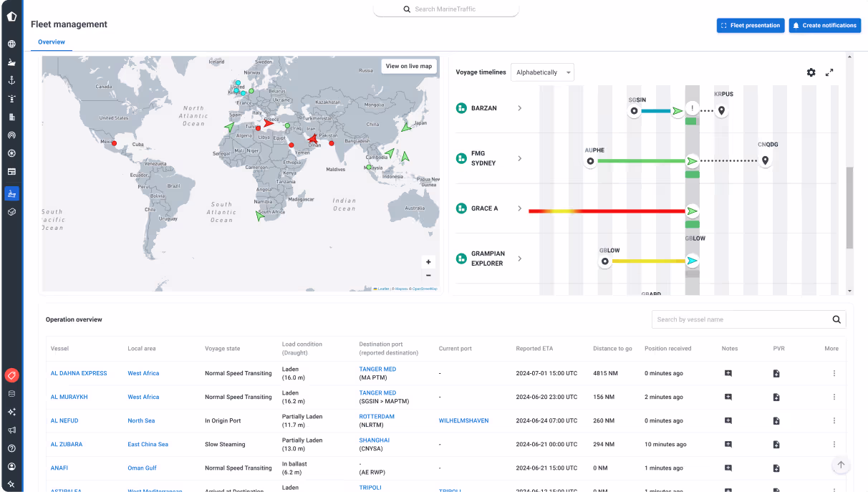
Task: Zoom out on the fleet map
Action: tap(428, 275)
